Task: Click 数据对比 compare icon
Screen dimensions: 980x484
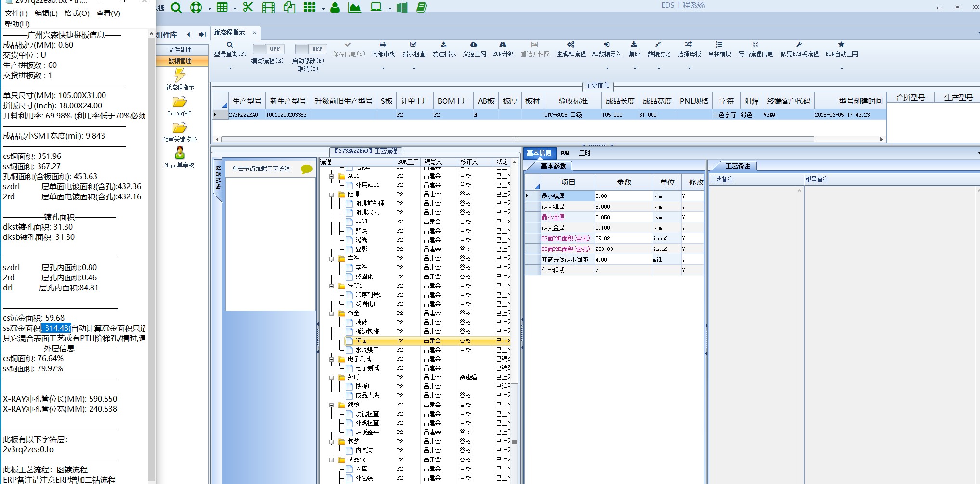Action: coord(659,49)
